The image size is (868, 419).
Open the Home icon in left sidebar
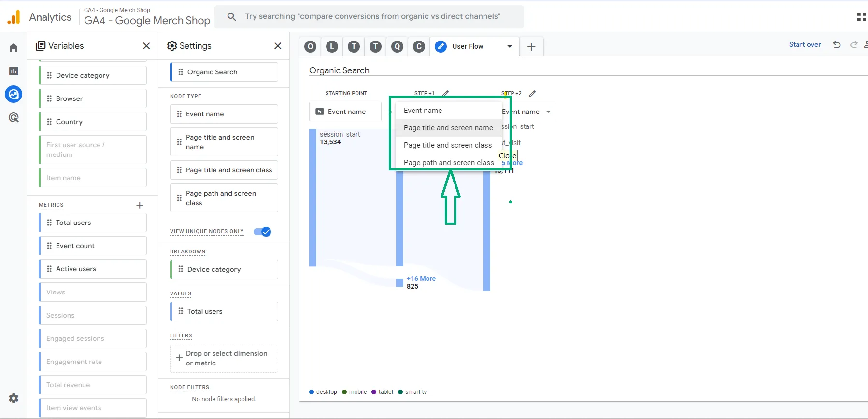pos(14,48)
